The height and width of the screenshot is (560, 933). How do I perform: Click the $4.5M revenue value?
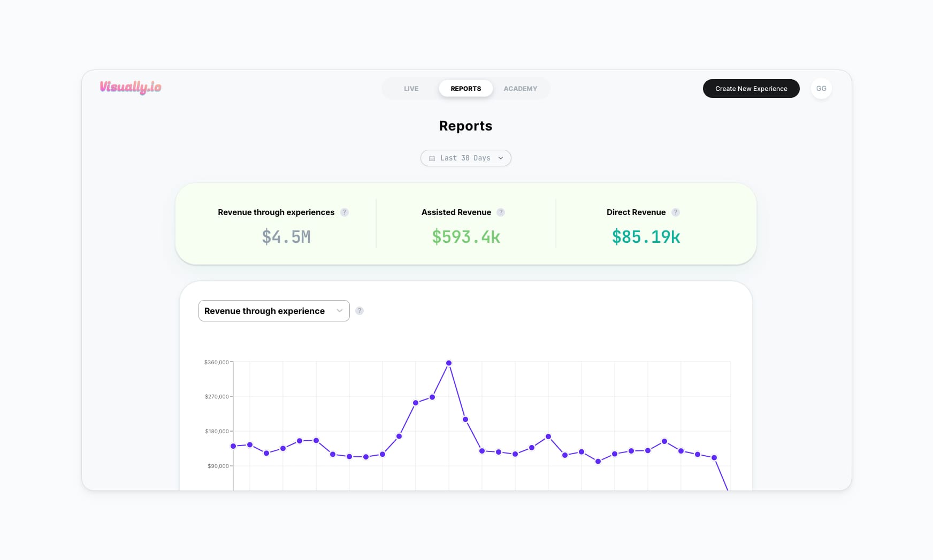click(286, 236)
